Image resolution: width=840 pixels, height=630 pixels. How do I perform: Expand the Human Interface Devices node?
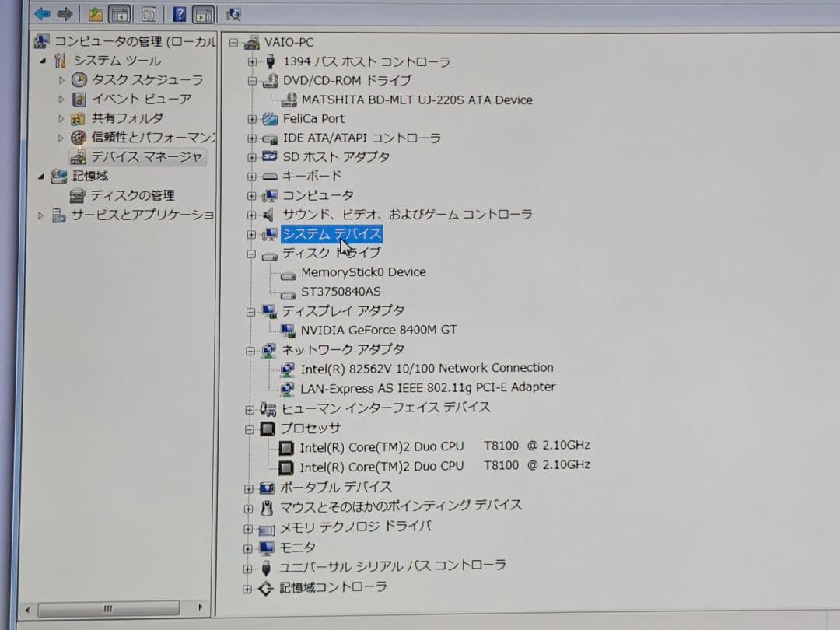coord(250,410)
